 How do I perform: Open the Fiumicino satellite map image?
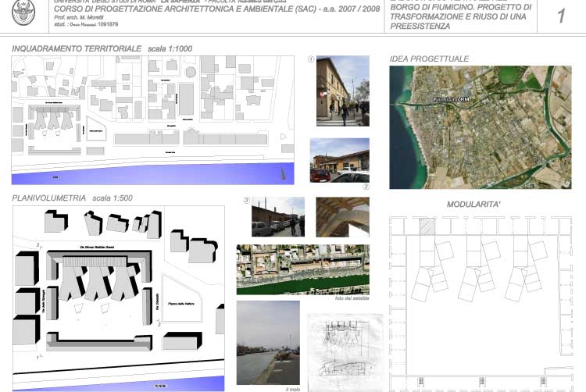(x=481, y=127)
